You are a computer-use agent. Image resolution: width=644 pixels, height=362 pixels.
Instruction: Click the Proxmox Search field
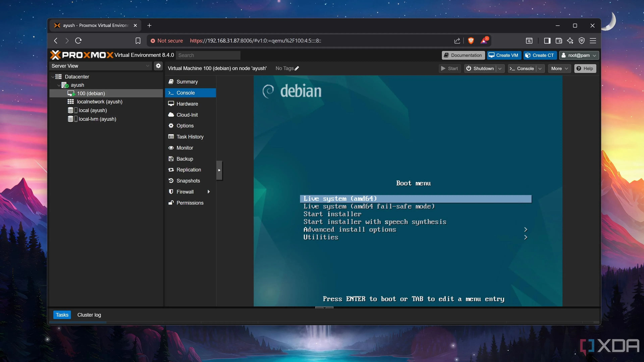(208, 55)
